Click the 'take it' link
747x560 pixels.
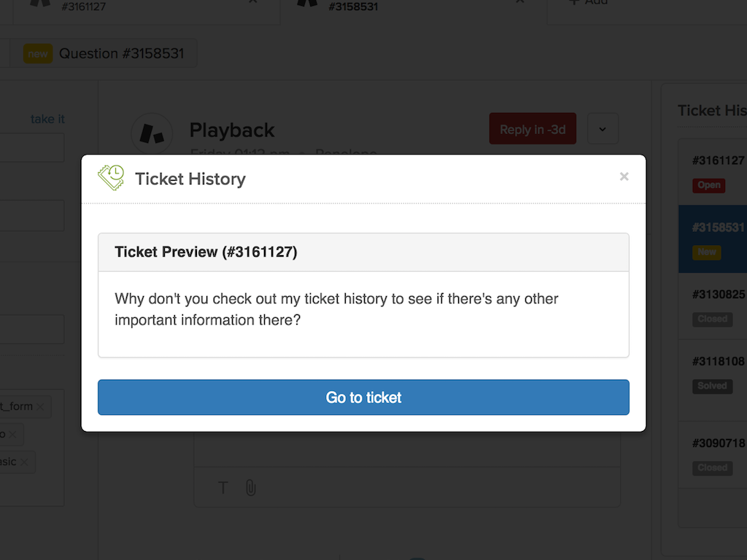[x=47, y=119]
